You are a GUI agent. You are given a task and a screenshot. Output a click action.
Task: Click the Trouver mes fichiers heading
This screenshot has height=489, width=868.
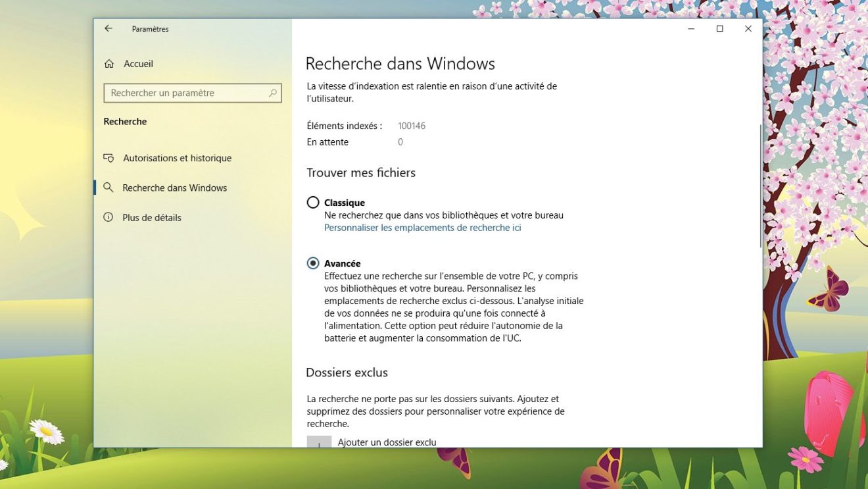coord(361,173)
